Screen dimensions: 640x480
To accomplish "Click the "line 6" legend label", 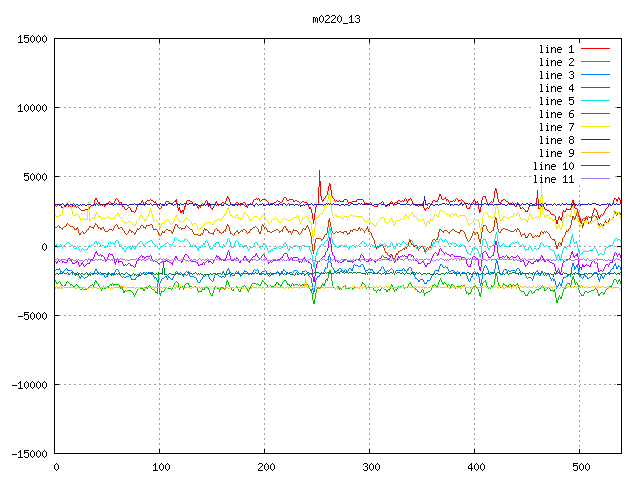I will tap(556, 114).
